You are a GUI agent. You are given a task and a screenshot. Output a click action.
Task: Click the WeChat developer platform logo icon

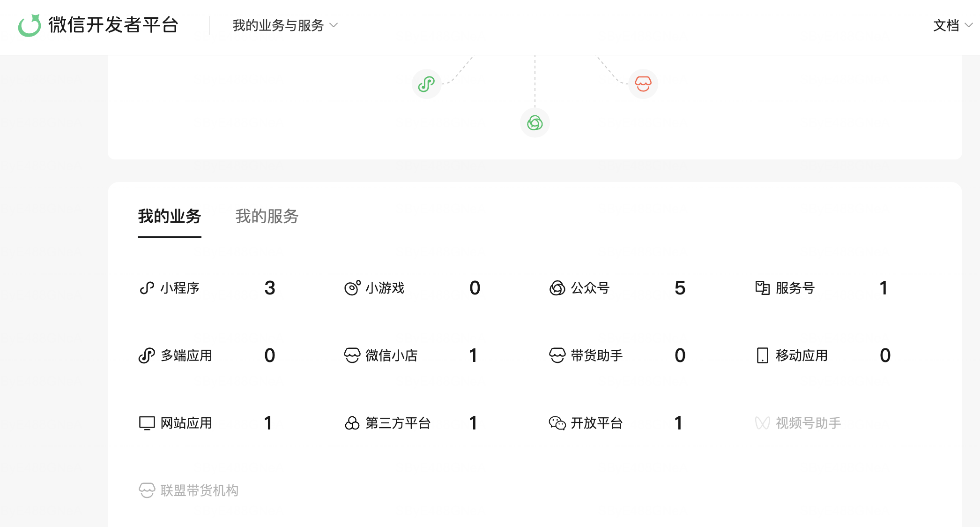[30, 25]
